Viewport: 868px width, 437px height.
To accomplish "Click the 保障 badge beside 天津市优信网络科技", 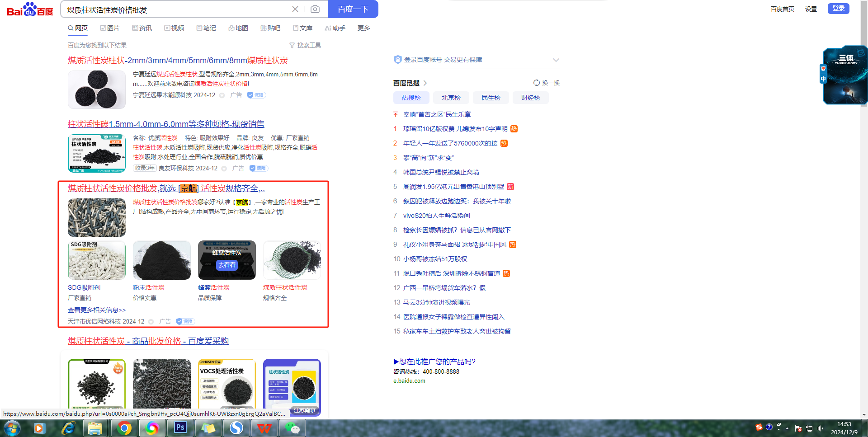I will pyautogui.click(x=185, y=321).
